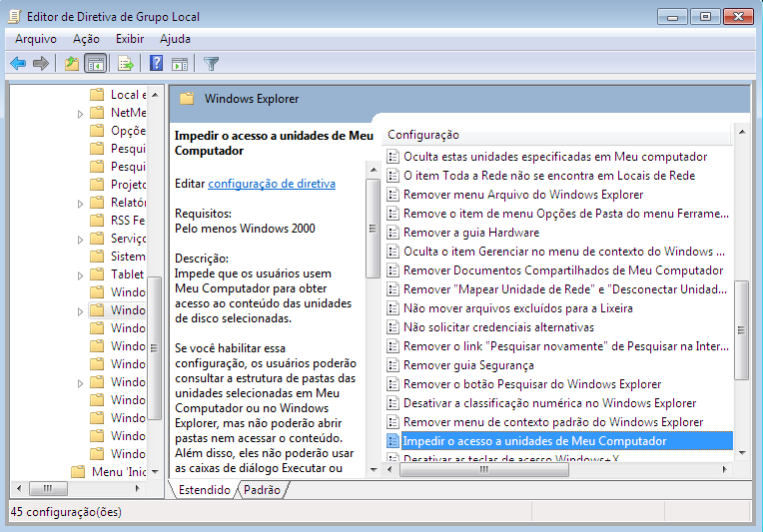Select Remover menu de contexto padrão setting
This screenshot has width=763, height=532.
[553, 422]
